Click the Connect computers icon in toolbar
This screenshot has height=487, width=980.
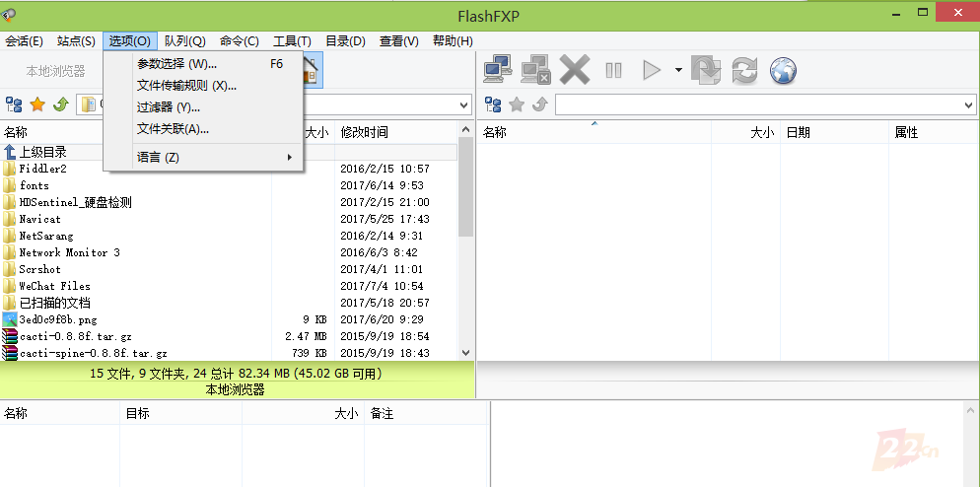(498, 69)
